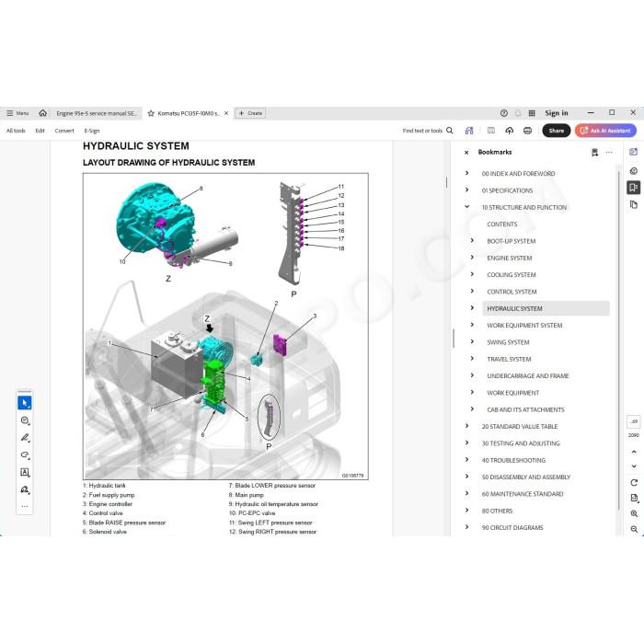Expand the CONTROL SYSTEM bookmark

(472, 292)
